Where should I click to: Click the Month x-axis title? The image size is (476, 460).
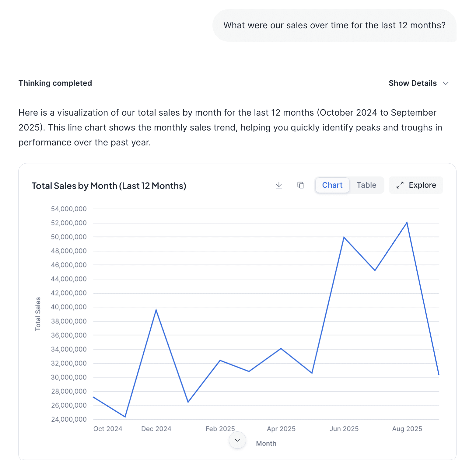click(x=266, y=443)
